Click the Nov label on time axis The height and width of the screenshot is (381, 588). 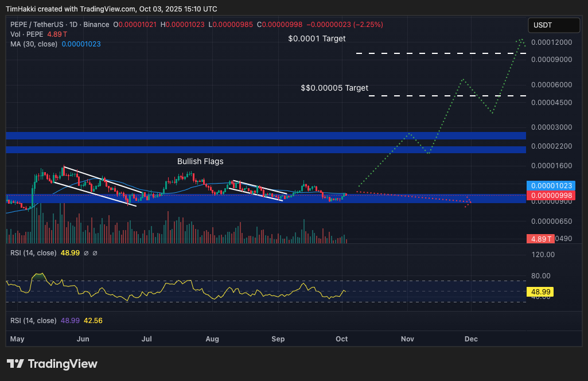click(x=407, y=339)
